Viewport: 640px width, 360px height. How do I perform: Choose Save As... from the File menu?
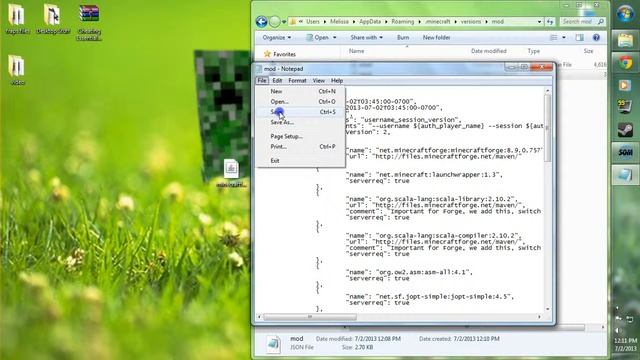(301, 122)
